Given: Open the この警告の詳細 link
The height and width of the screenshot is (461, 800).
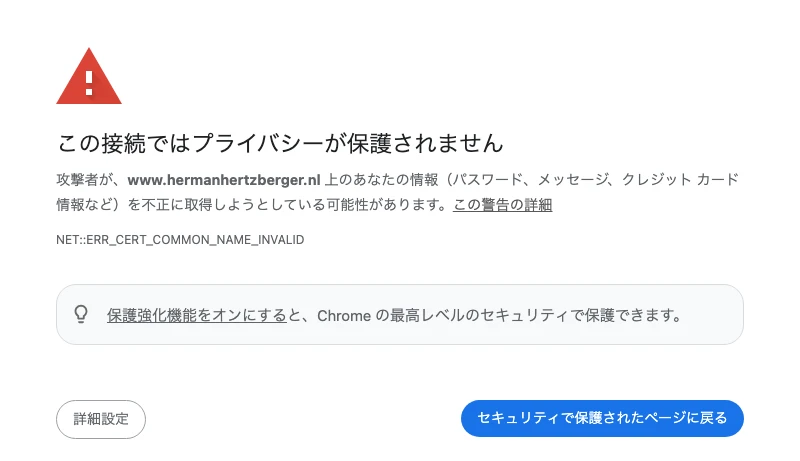Looking at the screenshot, I should 502,205.
